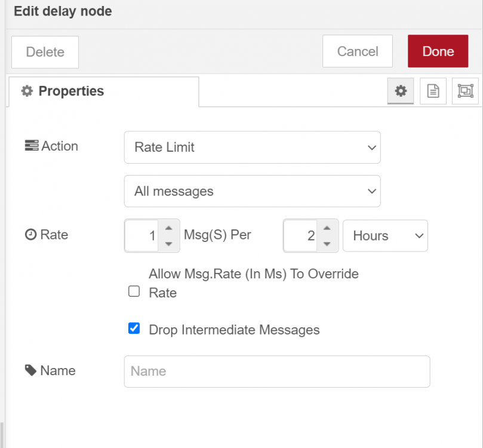Open the Hours time unit dropdown
This screenshot has height=448, width=483.
(x=385, y=236)
